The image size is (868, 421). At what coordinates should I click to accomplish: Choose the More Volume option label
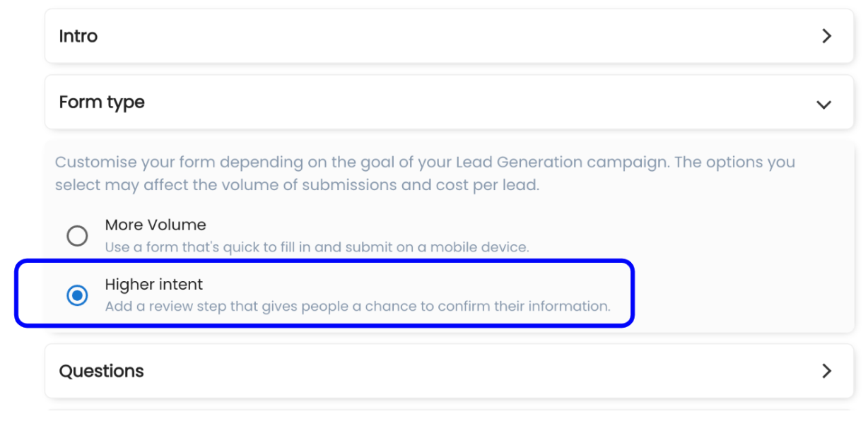point(156,225)
